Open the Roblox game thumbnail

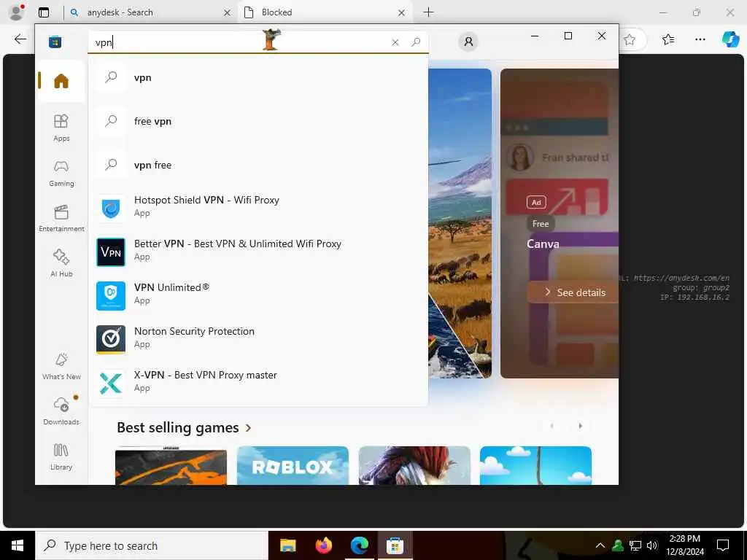[293, 465]
